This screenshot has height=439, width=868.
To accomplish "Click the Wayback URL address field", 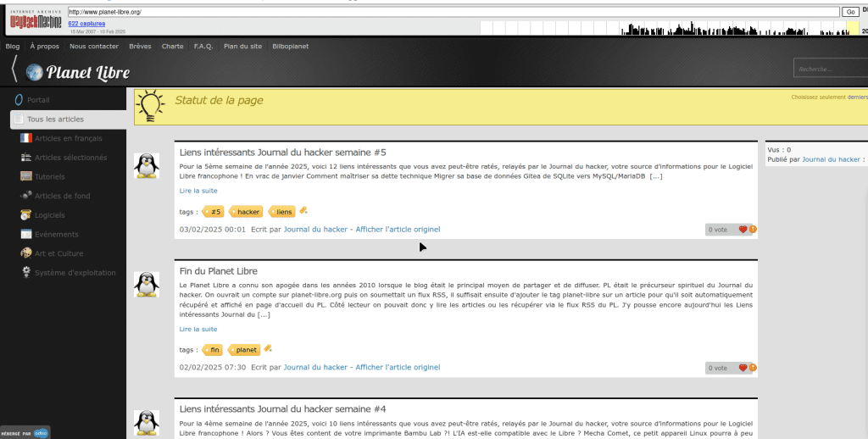I will pyautogui.click(x=453, y=12).
